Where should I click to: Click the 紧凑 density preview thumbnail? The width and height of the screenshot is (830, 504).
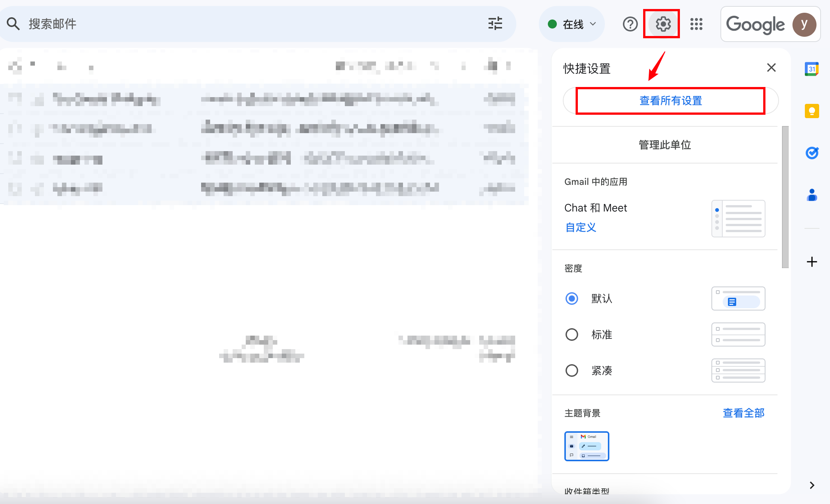tap(738, 370)
